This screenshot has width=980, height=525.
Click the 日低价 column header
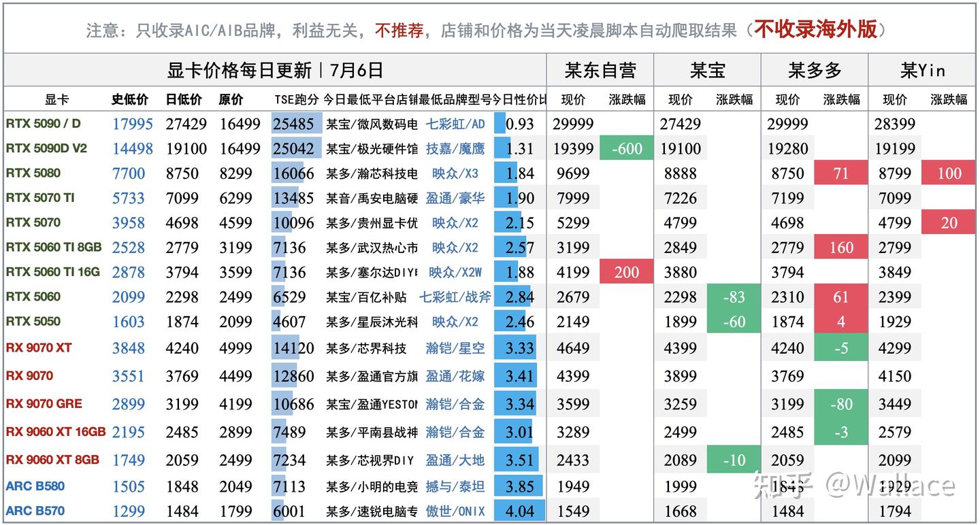coord(184,99)
